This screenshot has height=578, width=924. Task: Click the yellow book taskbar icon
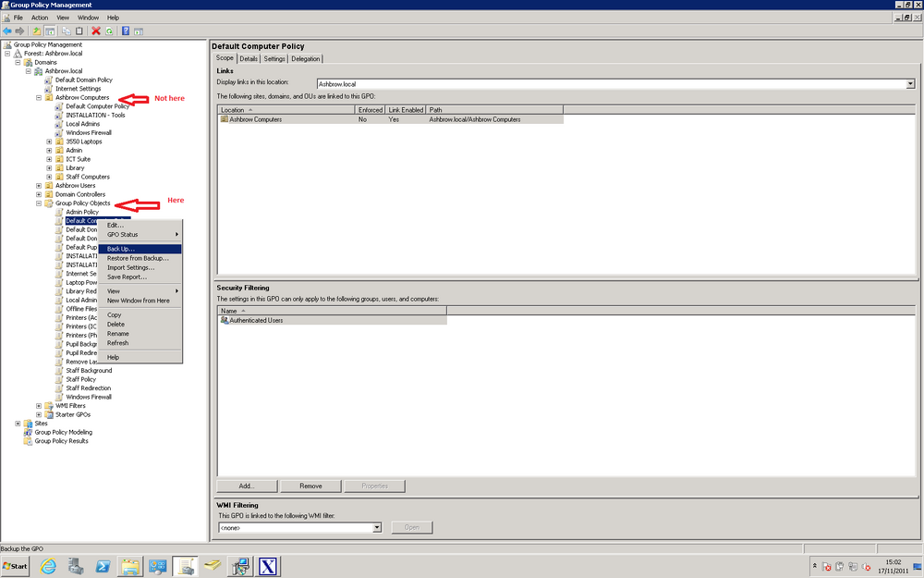click(213, 567)
